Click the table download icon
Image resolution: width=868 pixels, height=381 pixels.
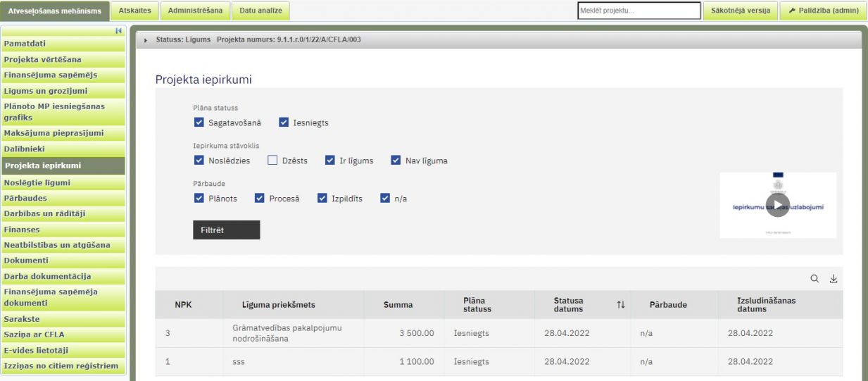[834, 279]
